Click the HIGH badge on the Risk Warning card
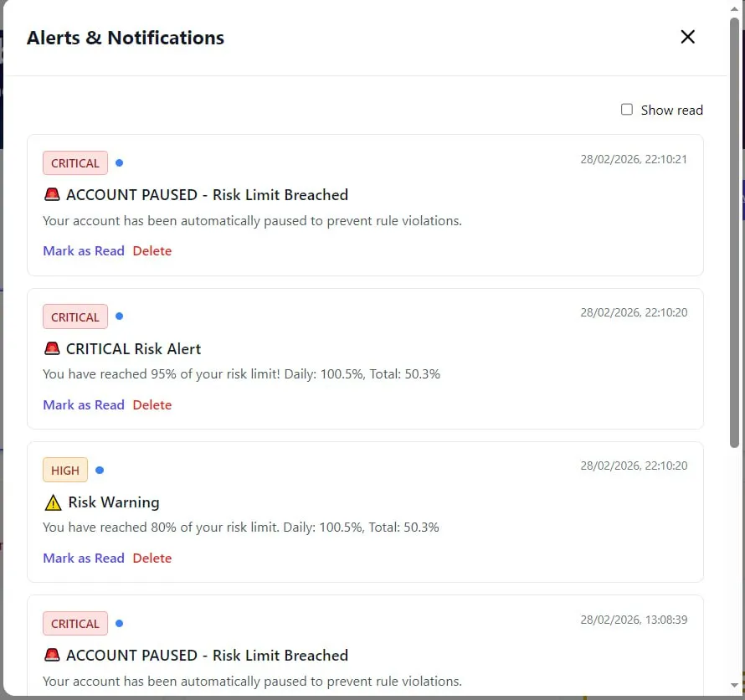Image resolution: width=745 pixels, height=700 pixels. tap(64, 470)
